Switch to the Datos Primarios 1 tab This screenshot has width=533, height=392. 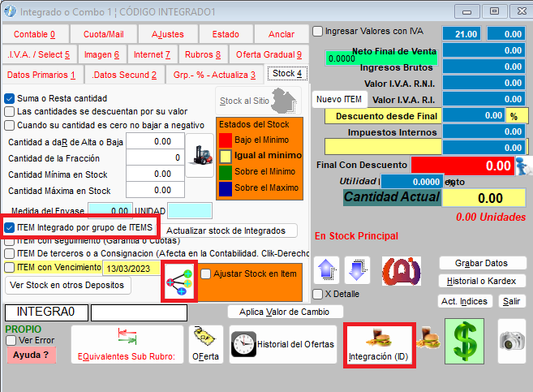41,75
